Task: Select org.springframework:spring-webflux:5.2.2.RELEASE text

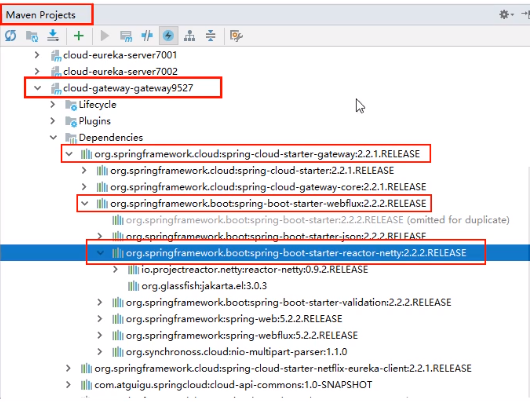Action: click(x=242, y=335)
